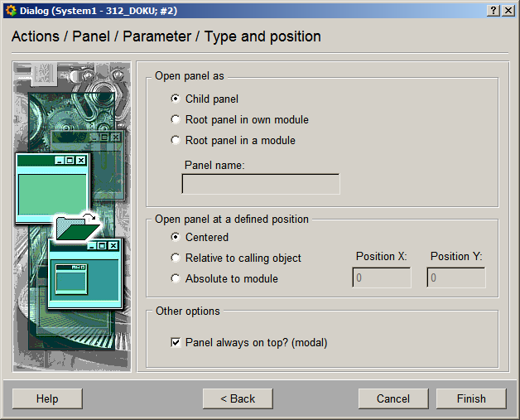Focus the Panel name text field
The height and width of the screenshot is (420, 520).
[260, 184]
